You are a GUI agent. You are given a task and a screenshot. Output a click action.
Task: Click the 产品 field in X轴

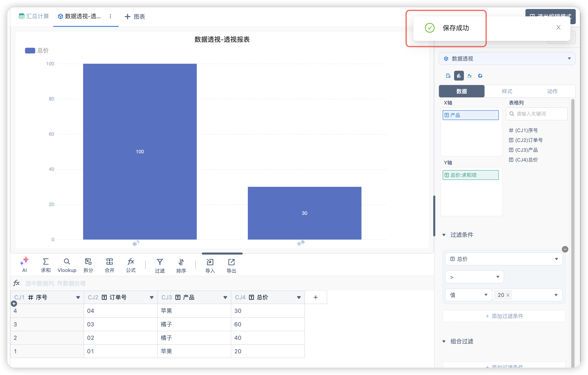471,115
